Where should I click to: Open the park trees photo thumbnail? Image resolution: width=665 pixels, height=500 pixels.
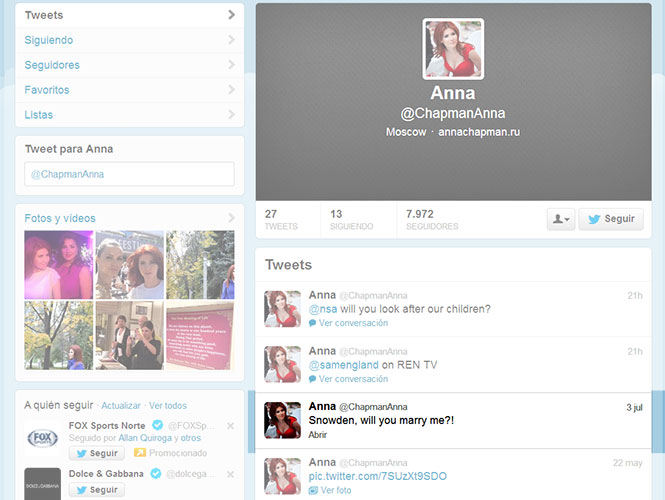click(200, 265)
